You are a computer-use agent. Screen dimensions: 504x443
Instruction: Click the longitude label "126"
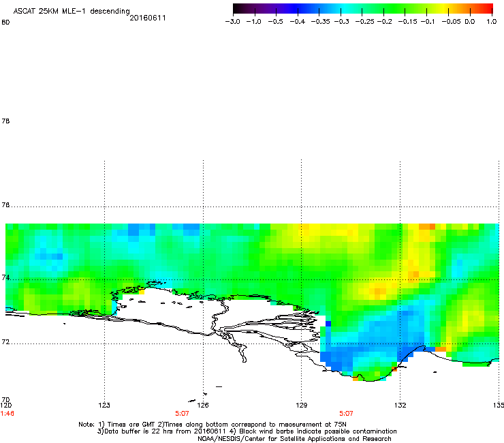203,405
